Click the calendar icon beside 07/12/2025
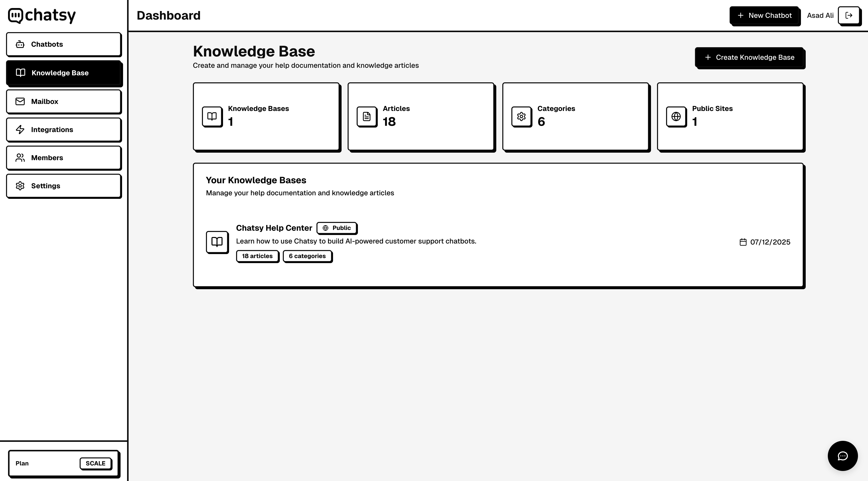The height and width of the screenshot is (481, 868). (x=743, y=242)
